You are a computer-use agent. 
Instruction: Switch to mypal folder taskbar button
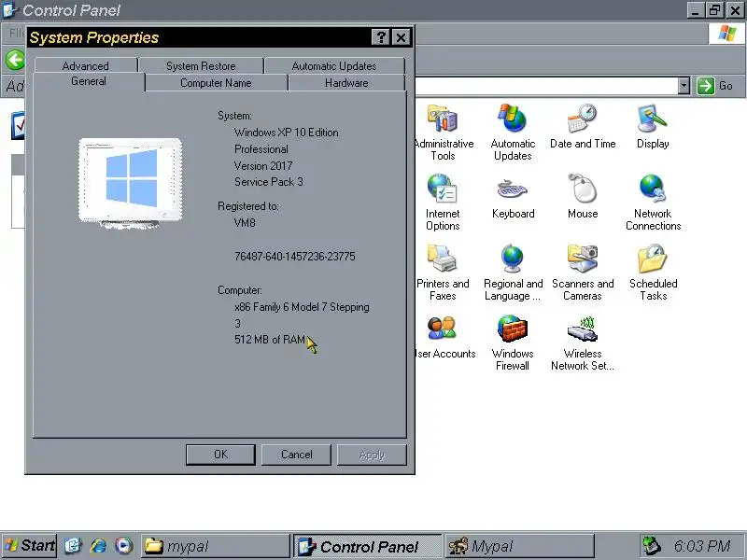(216, 546)
